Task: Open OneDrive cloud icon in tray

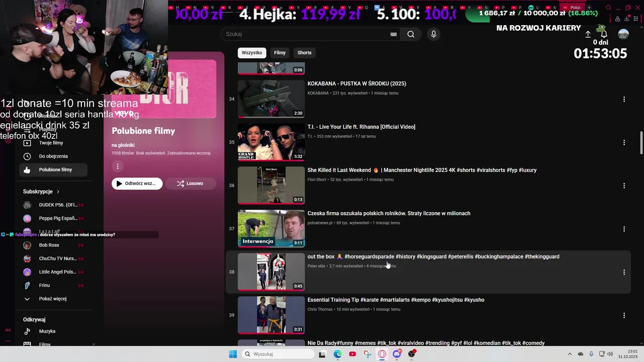Action: (581, 354)
